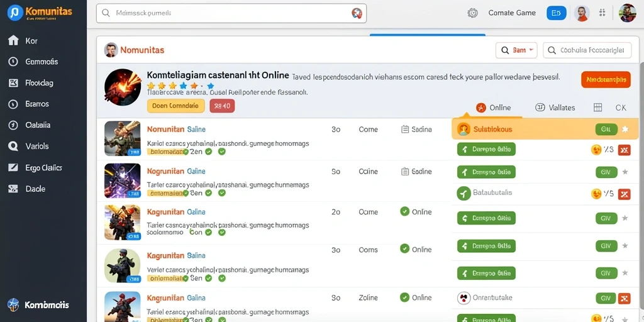Open the Kor home icon in sidebar
Viewport: 644px width, 322px height.
click(13, 40)
